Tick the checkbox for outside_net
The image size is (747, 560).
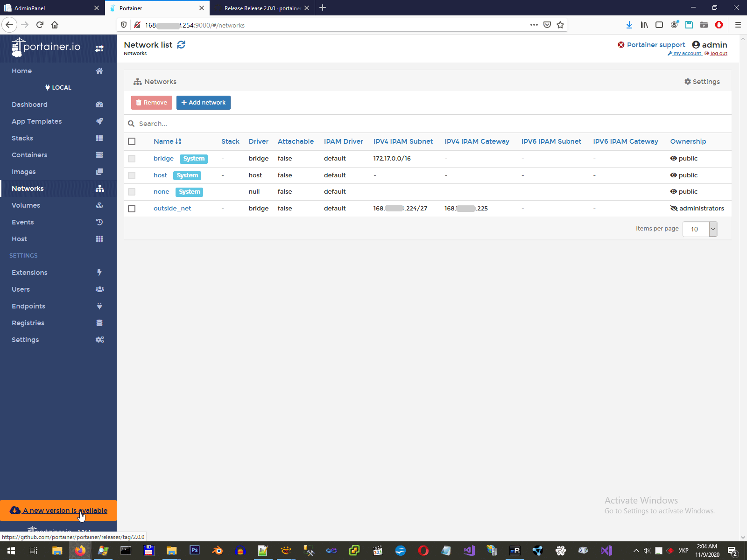pos(132,209)
